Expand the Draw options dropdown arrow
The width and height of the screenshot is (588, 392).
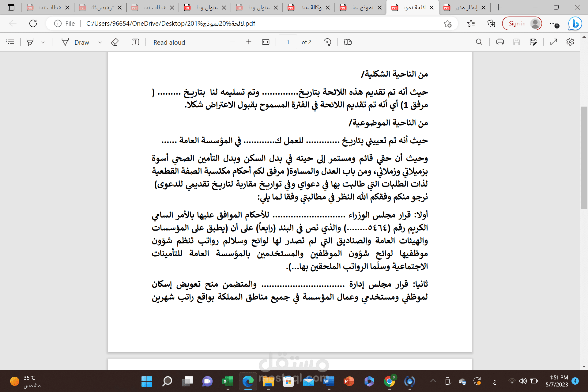pyautogui.click(x=100, y=43)
